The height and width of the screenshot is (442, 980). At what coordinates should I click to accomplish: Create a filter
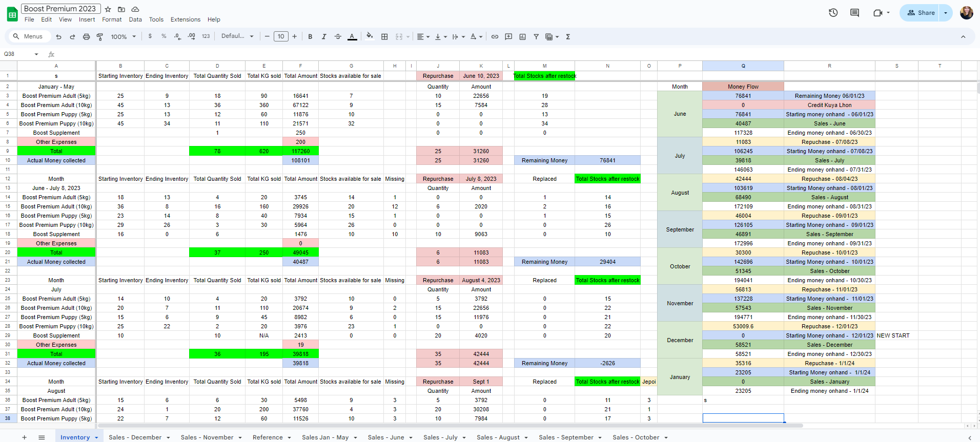(x=536, y=36)
